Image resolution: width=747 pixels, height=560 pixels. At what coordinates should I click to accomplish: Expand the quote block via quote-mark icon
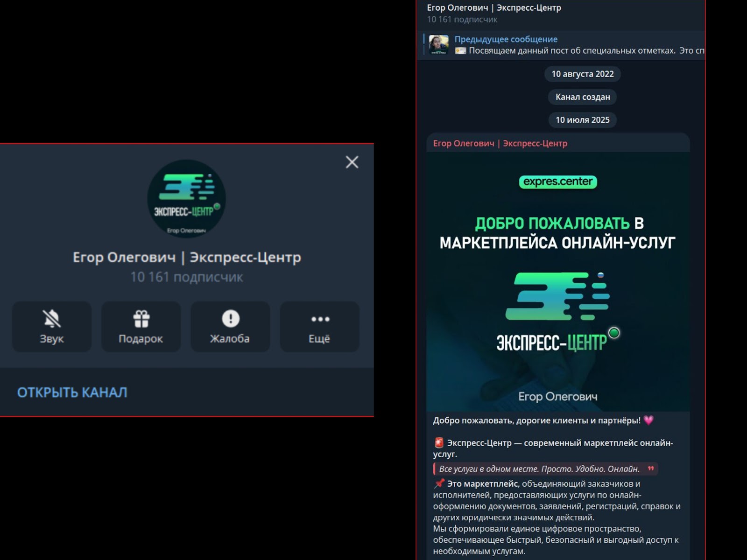click(x=651, y=469)
